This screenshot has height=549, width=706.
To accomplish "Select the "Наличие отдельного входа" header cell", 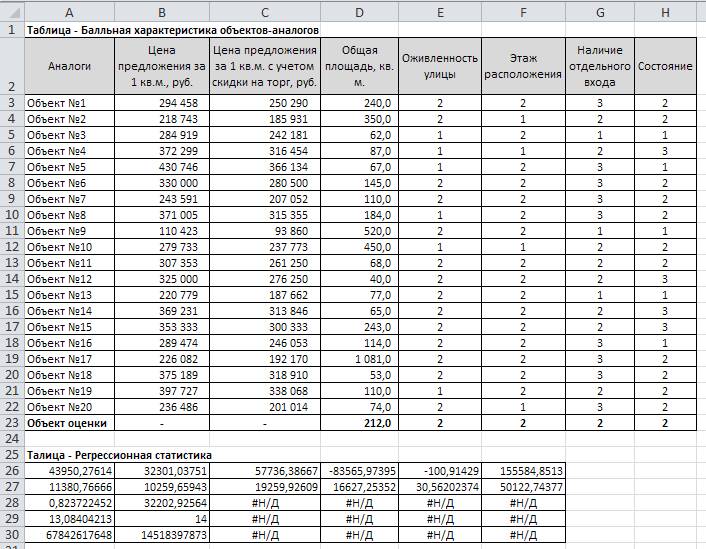I will (600, 66).
